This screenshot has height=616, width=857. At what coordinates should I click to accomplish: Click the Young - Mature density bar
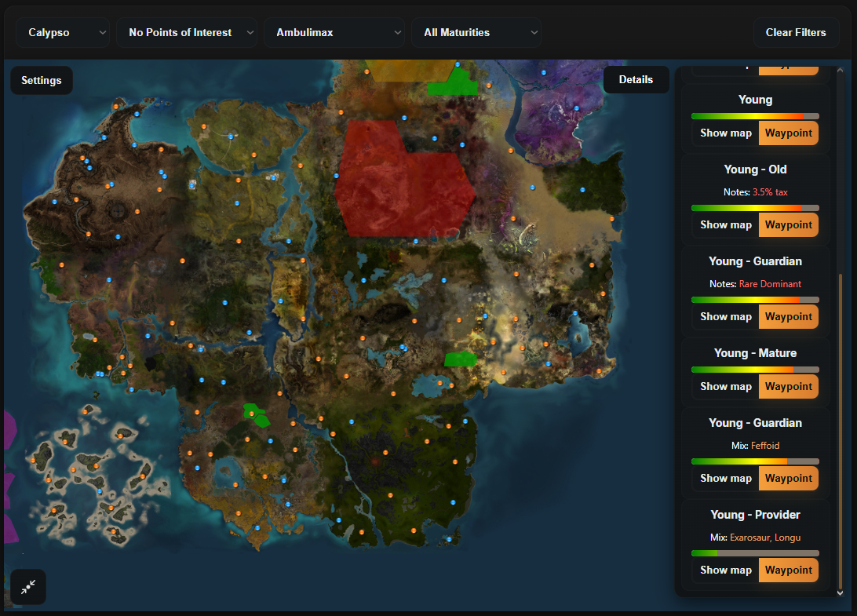[755, 370]
